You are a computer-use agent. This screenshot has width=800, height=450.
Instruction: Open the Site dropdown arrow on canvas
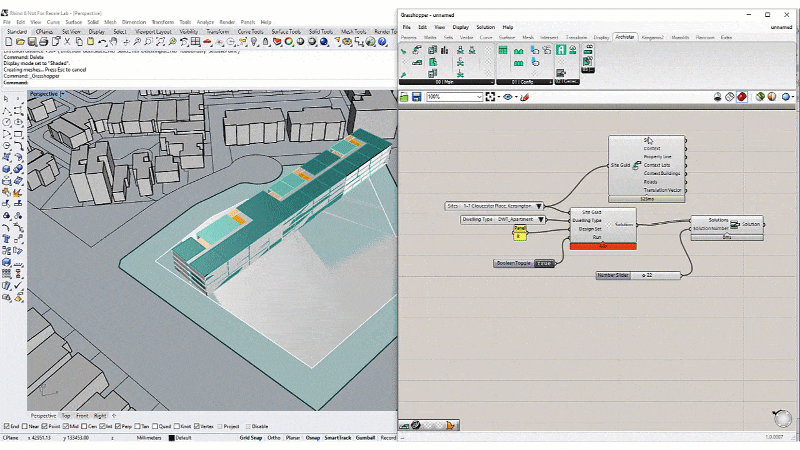tap(539, 206)
